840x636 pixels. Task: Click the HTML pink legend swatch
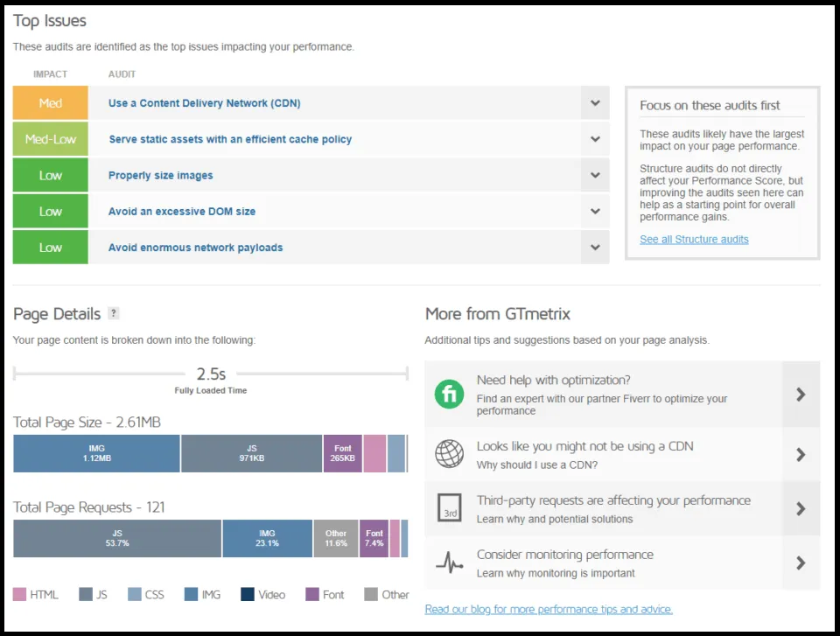pyautogui.click(x=19, y=594)
